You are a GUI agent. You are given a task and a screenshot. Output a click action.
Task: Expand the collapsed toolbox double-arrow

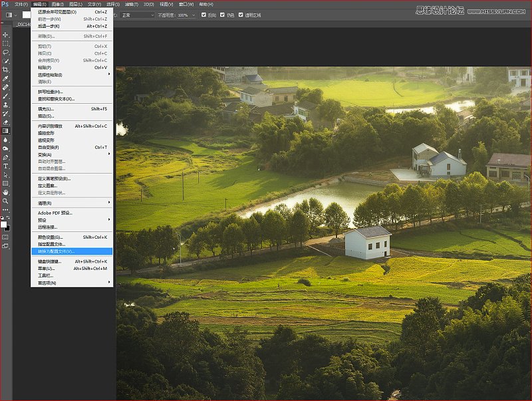click(x=2, y=23)
